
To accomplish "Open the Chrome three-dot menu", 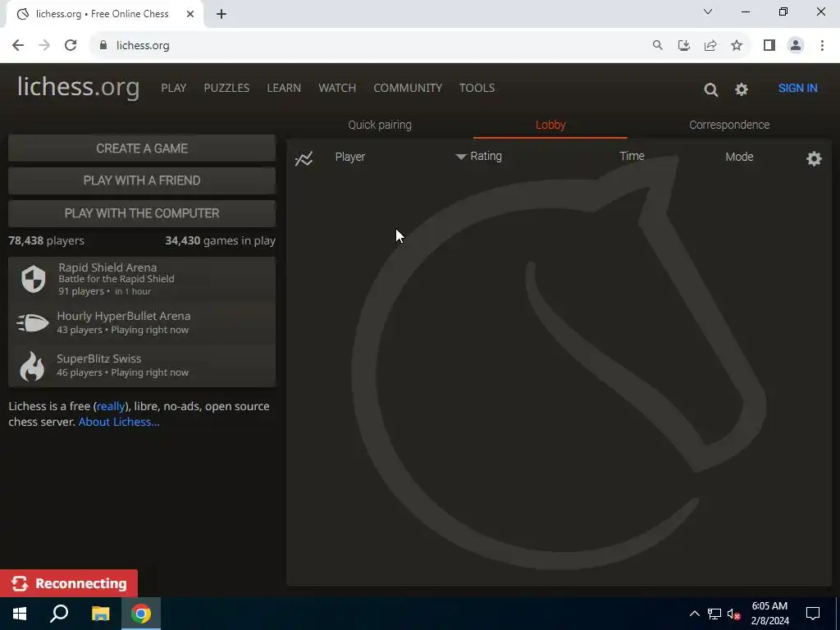I will tap(822, 46).
